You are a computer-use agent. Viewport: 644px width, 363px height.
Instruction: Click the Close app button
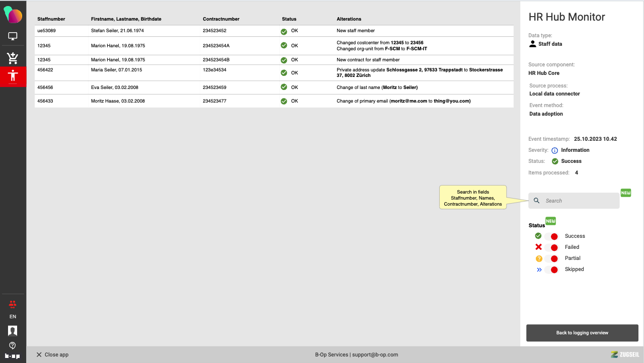tap(52, 354)
